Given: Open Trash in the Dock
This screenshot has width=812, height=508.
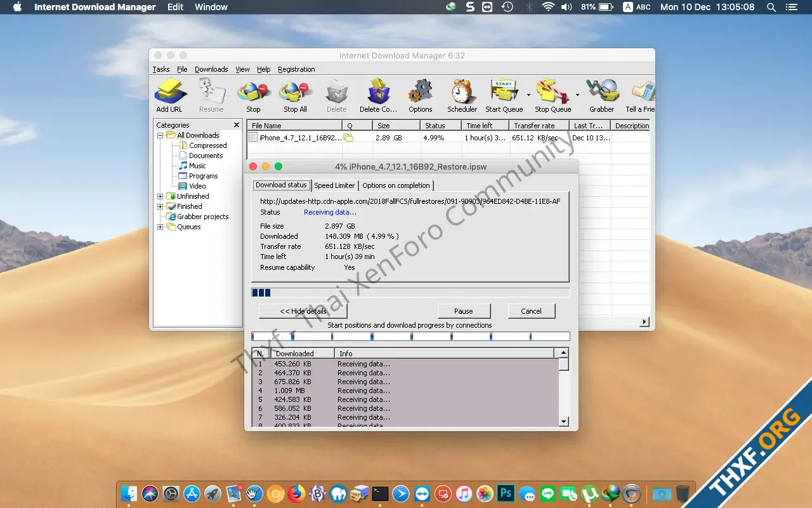Looking at the screenshot, I should 683,493.
